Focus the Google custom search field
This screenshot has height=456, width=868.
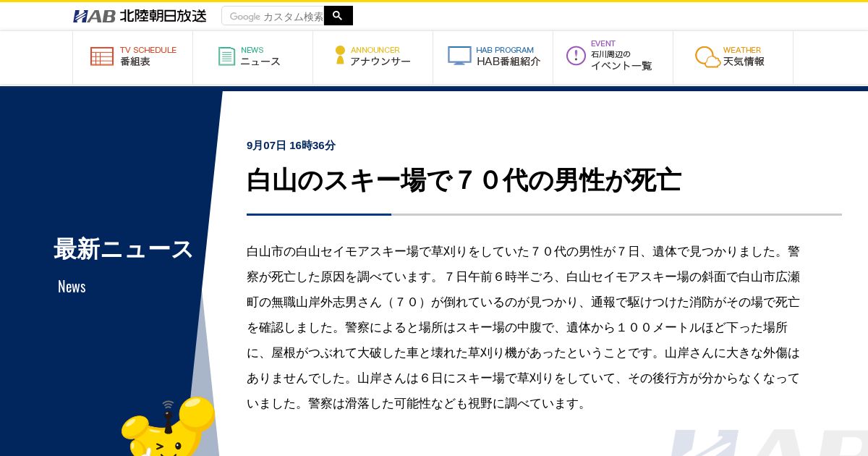pyautogui.click(x=273, y=16)
